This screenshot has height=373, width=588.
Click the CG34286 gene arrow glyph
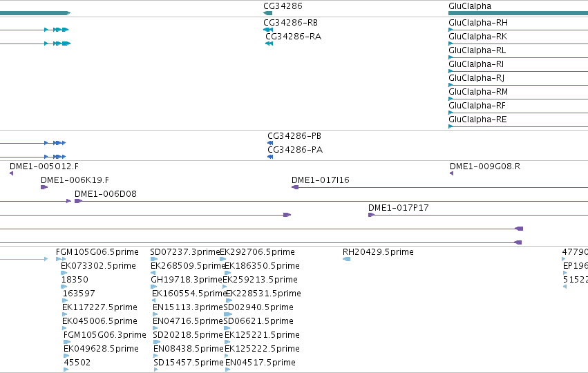[x=268, y=13]
